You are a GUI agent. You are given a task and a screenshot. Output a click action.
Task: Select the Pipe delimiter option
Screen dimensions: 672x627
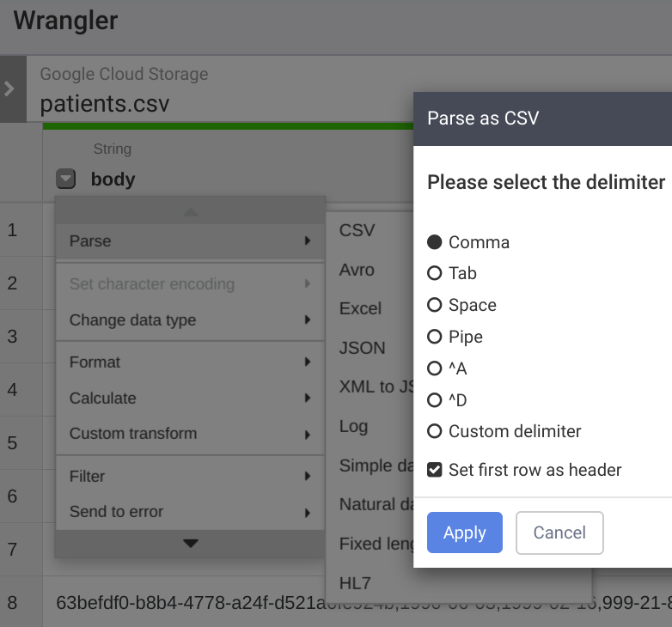pos(435,337)
